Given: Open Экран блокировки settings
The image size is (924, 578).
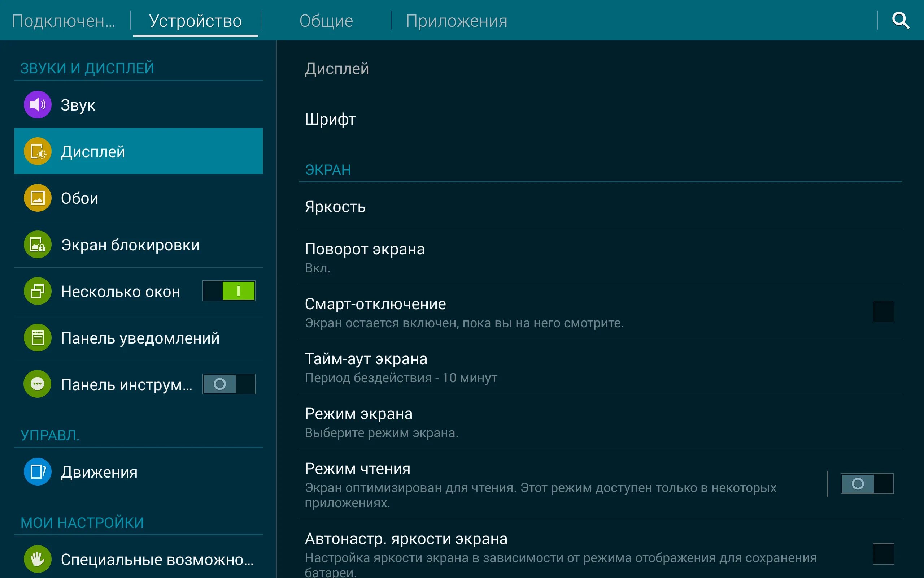Looking at the screenshot, I should click(x=139, y=245).
